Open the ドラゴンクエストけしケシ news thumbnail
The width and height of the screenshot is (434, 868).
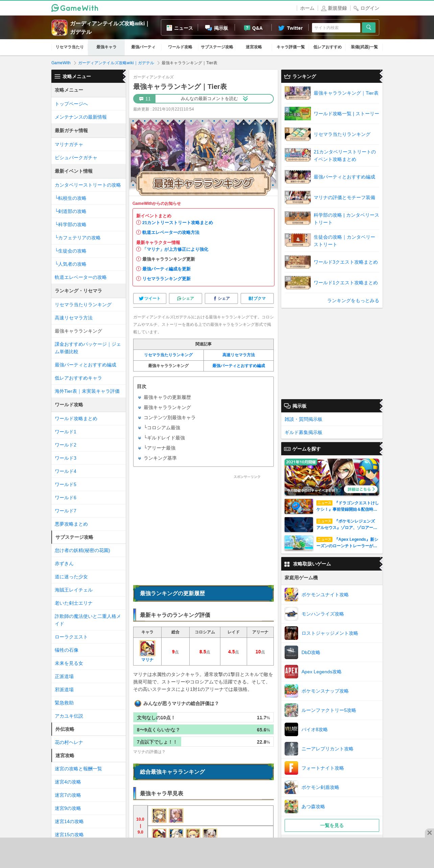[x=299, y=506]
